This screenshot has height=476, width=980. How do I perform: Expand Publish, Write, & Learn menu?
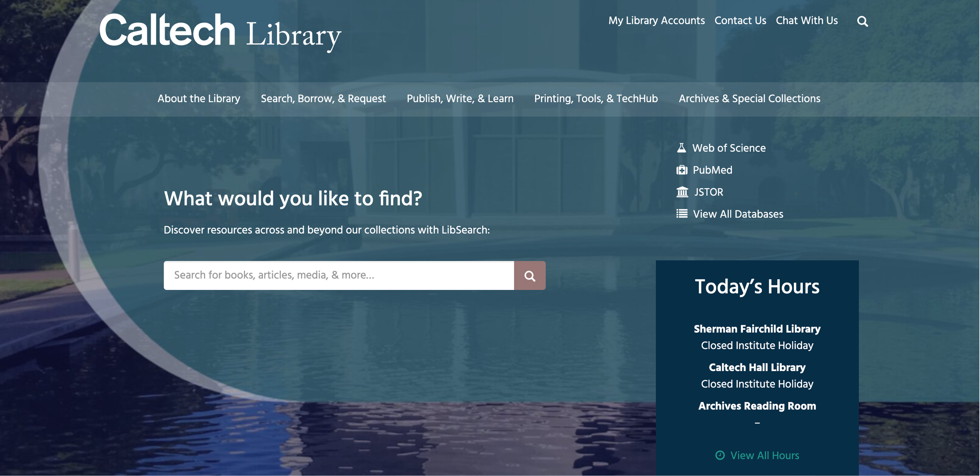tap(460, 99)
